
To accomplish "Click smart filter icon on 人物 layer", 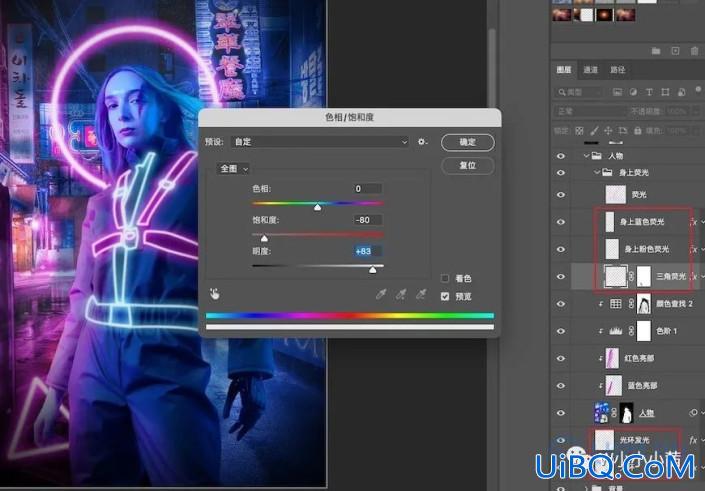I will [693, 412].
